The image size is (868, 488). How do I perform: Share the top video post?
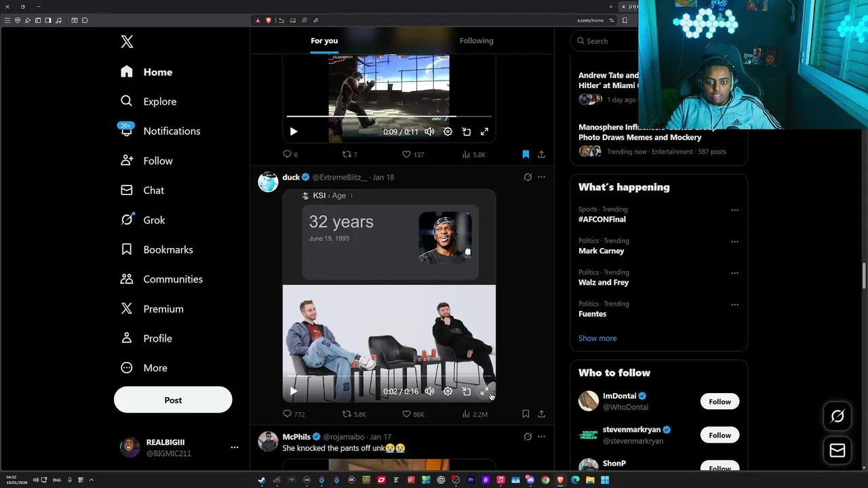click(541, 155)
